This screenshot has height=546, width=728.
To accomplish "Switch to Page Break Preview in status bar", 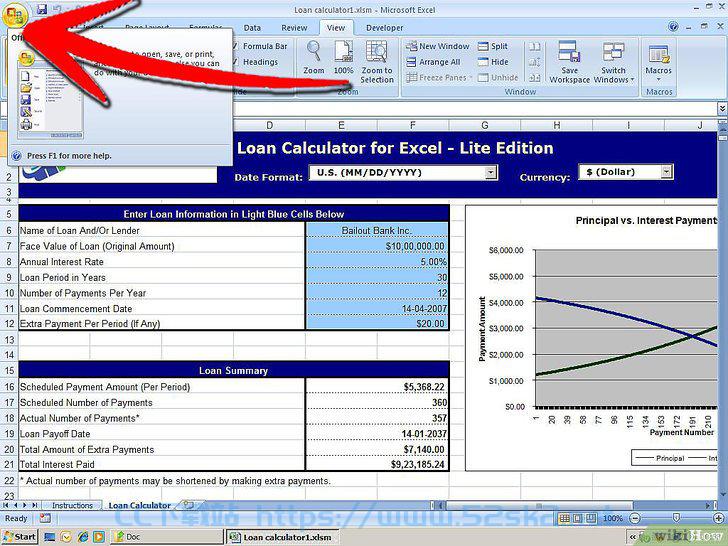I will [592, 518].
